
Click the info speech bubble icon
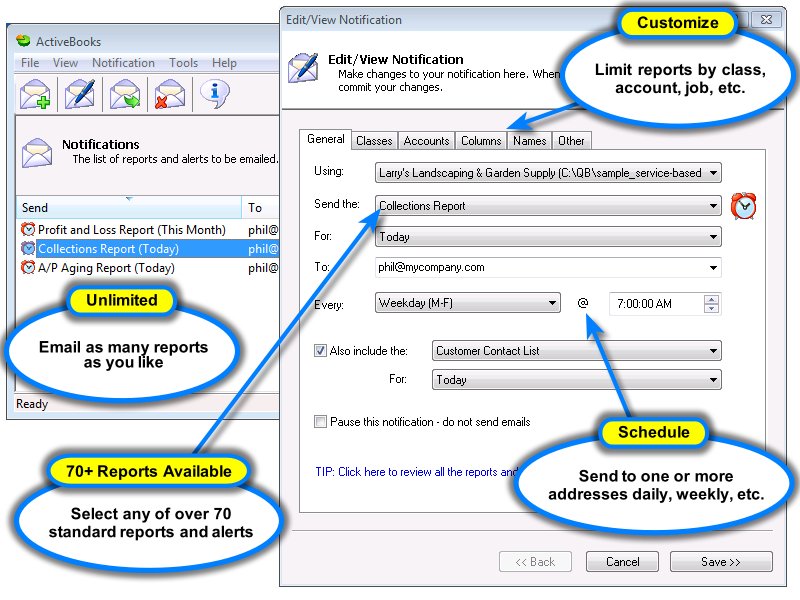pyautogui.click(x=214, y=94)
